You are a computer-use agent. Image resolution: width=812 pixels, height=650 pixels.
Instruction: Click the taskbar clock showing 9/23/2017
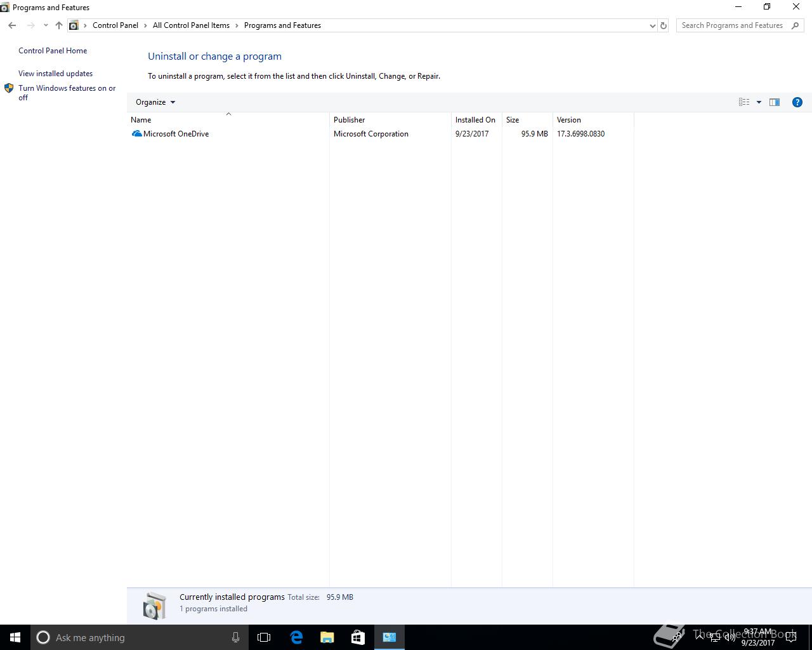(x=758, y=637)
